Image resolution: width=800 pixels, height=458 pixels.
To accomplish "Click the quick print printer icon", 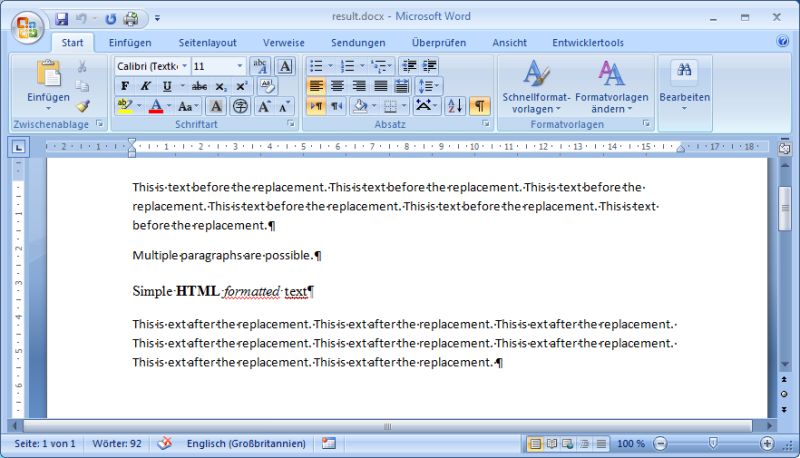I will (131, 19).
